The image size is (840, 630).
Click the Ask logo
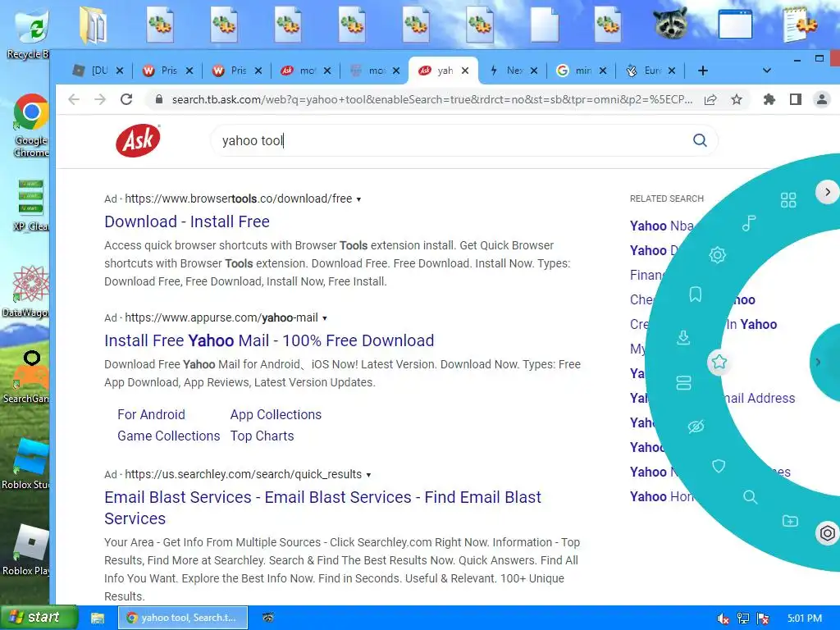tap(138, 140)
